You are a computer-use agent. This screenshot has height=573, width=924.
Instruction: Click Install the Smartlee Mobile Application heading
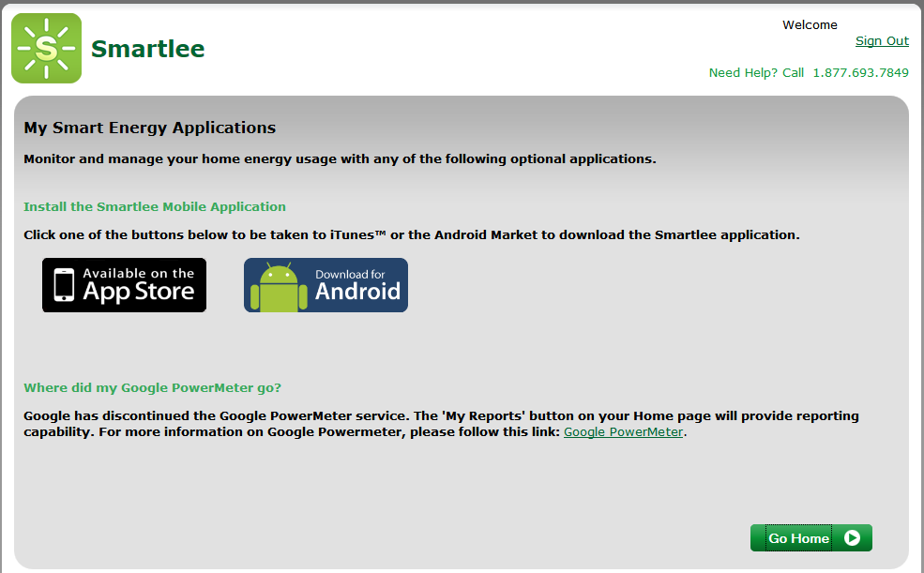click(x=155, y=206)
